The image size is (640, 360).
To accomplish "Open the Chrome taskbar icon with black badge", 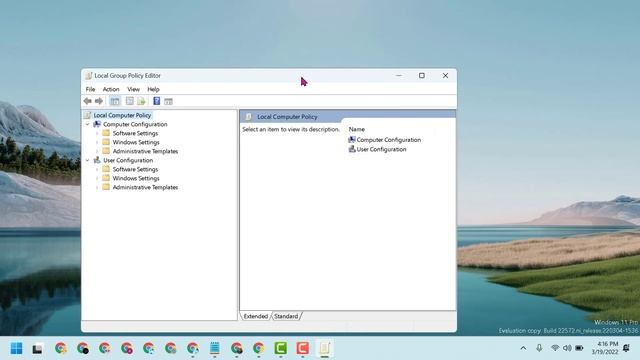I will [83, 348].
